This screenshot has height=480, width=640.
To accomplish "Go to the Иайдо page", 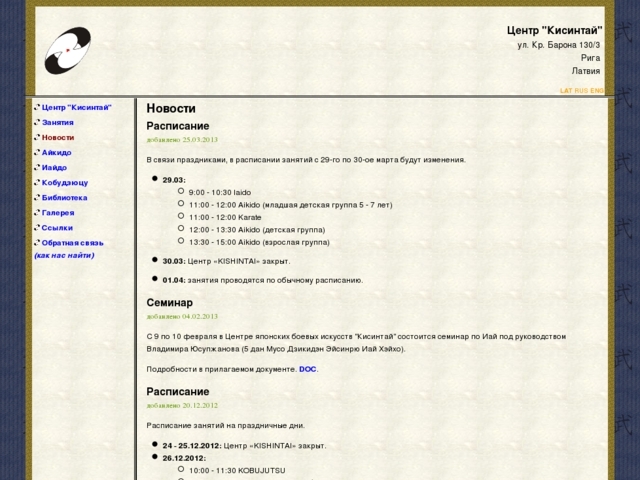I will [56, 167].
